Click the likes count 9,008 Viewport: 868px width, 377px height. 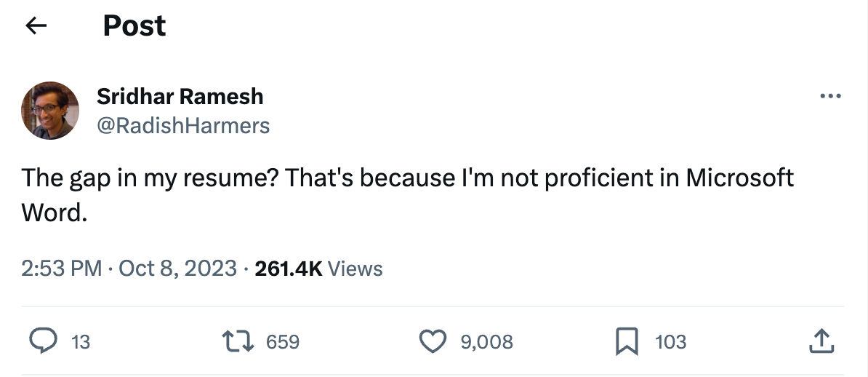point(486,342)
